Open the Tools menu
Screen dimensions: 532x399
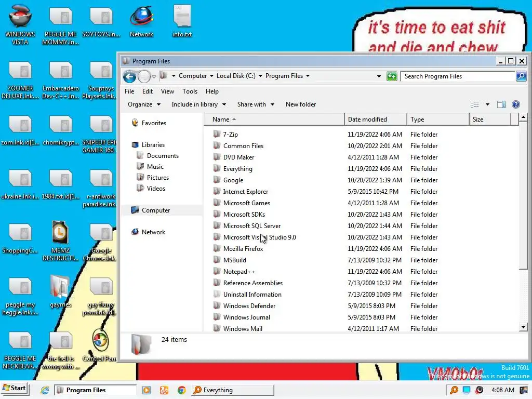pyautogui.click(x=190, y=91)
